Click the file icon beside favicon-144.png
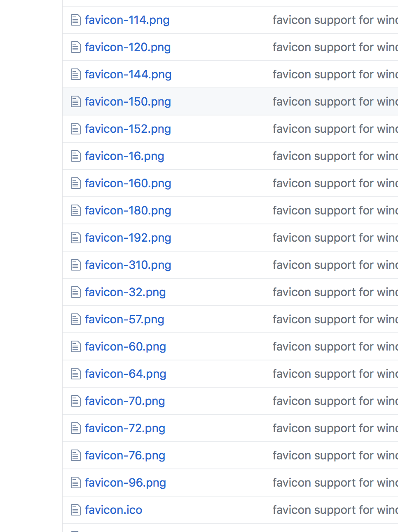 click(76, 74)
